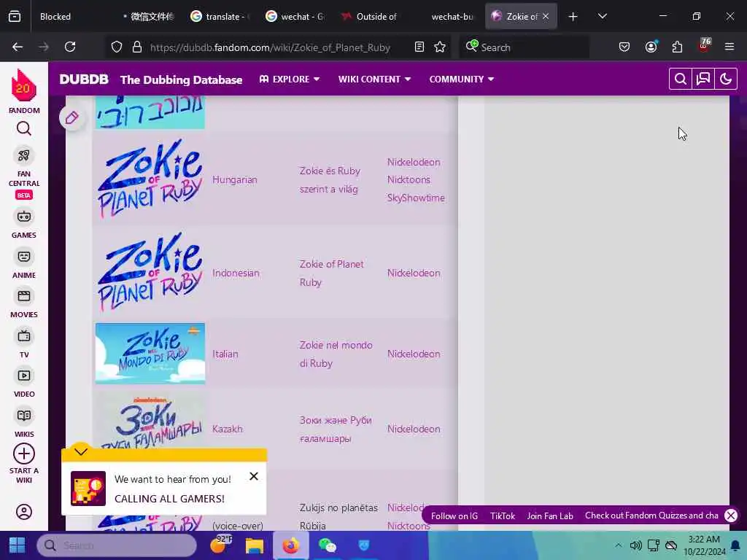Click the Start a Wiki plus icon
Screen dimensions: 747x560
(x=24, y=454)
